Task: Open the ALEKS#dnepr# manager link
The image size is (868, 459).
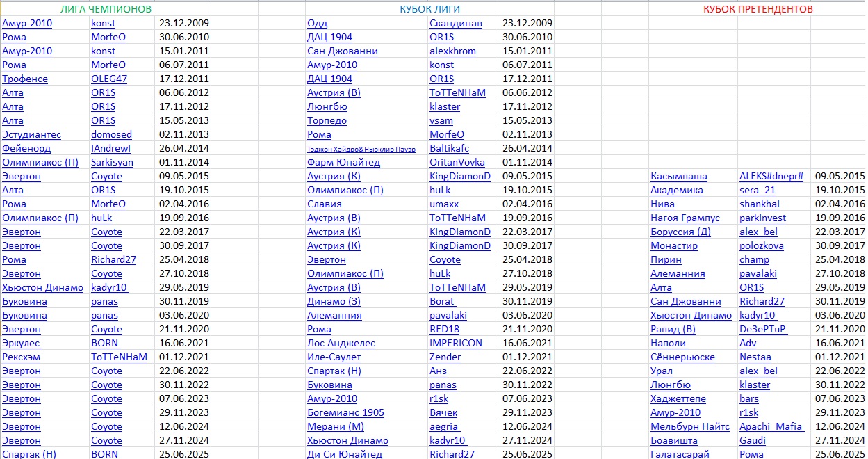Action: pyautogui.click(x=771, y=176)
